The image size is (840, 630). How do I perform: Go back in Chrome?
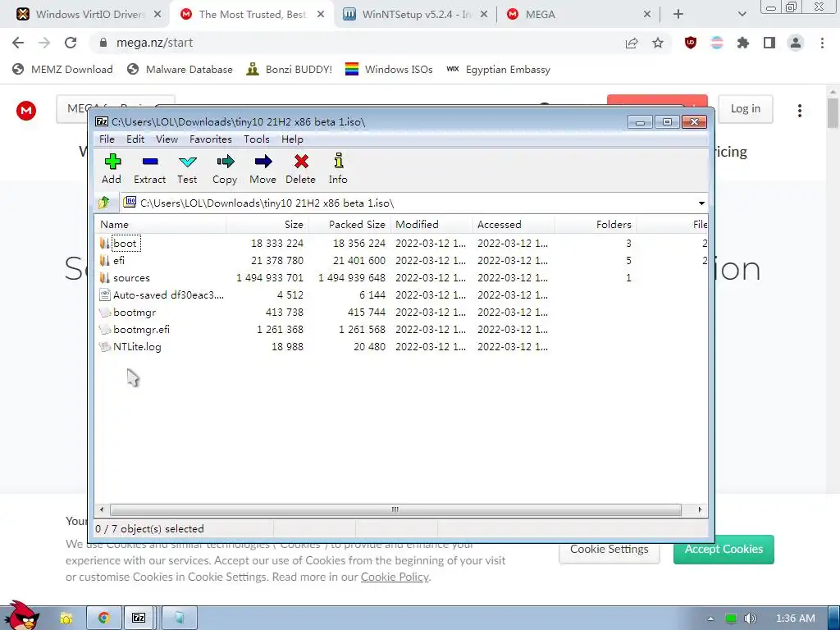coord(18,43)
